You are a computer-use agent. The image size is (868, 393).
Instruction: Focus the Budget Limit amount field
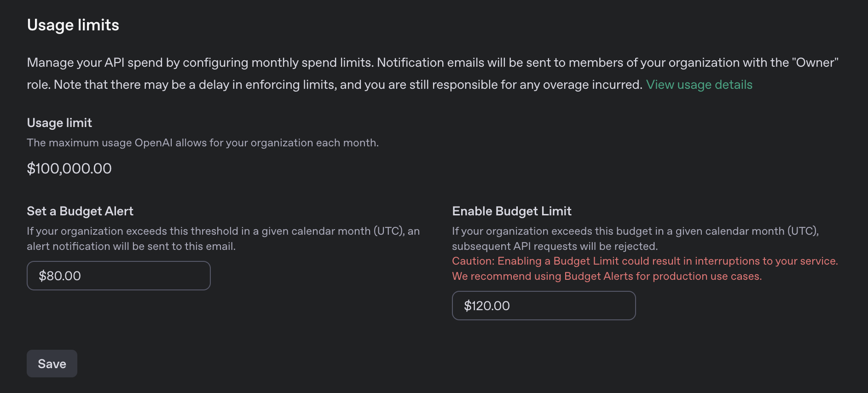(544, 306)
